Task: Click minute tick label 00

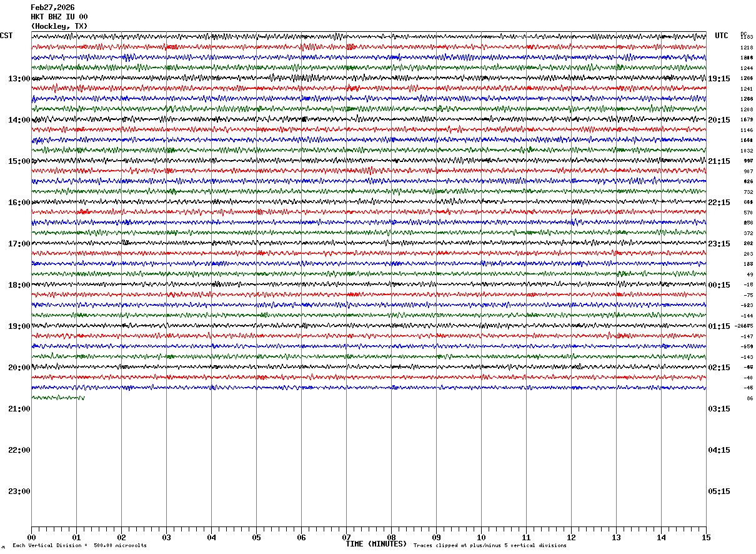Action: click(31, 537)
